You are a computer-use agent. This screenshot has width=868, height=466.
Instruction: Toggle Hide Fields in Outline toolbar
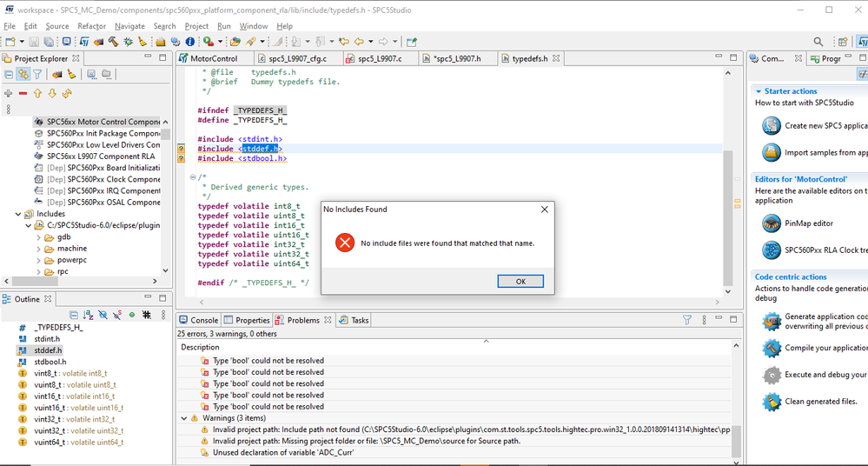(103, 315)
